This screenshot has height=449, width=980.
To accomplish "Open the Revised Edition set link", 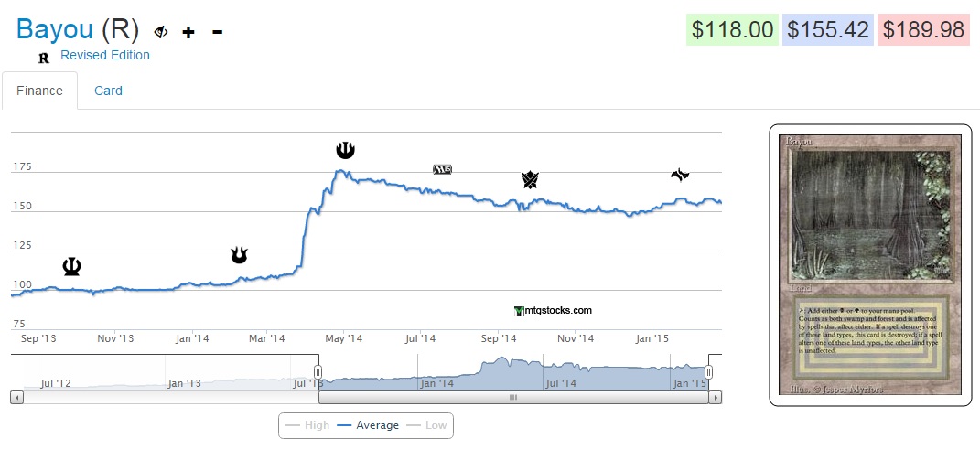I will point(105,55).
